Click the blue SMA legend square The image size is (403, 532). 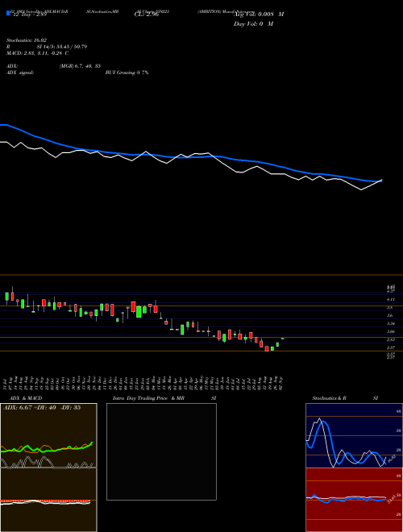point(8,13)
